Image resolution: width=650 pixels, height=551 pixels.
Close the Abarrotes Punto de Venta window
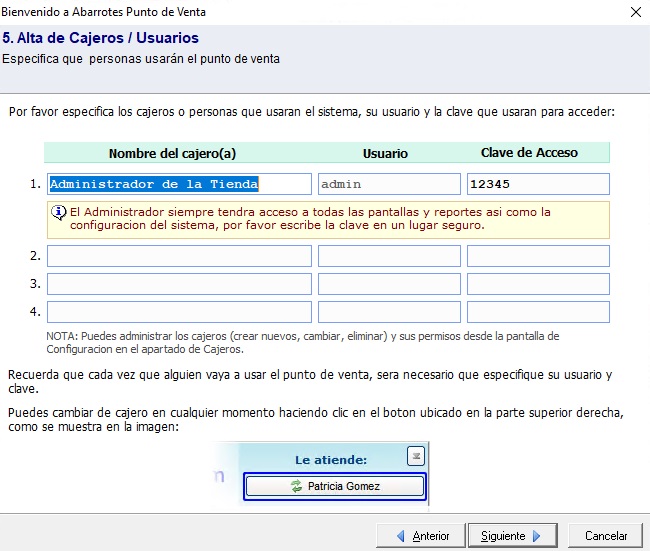[x=635, y=12]
